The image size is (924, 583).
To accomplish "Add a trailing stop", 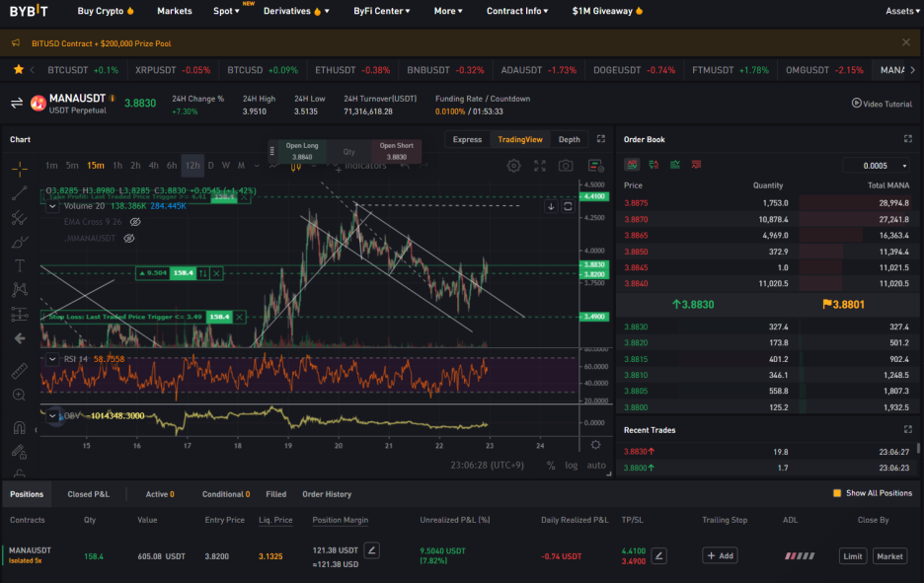I will pyautogui.click(x=720, y=555).
